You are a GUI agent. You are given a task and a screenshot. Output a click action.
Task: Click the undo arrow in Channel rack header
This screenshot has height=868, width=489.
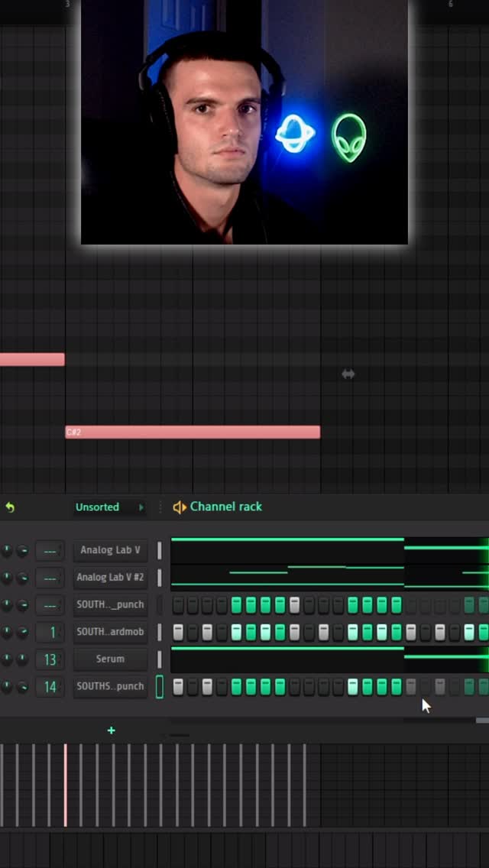point(10,507)
